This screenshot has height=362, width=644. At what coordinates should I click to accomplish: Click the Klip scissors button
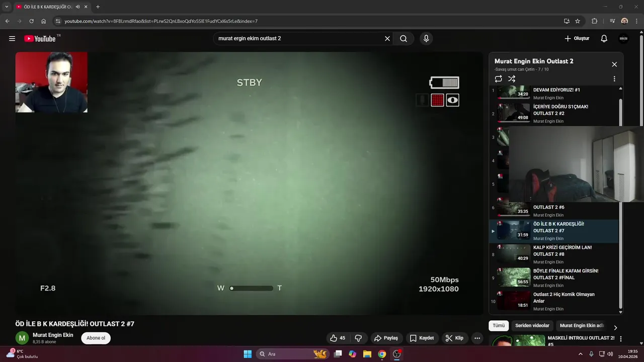(x=454, y=338)
